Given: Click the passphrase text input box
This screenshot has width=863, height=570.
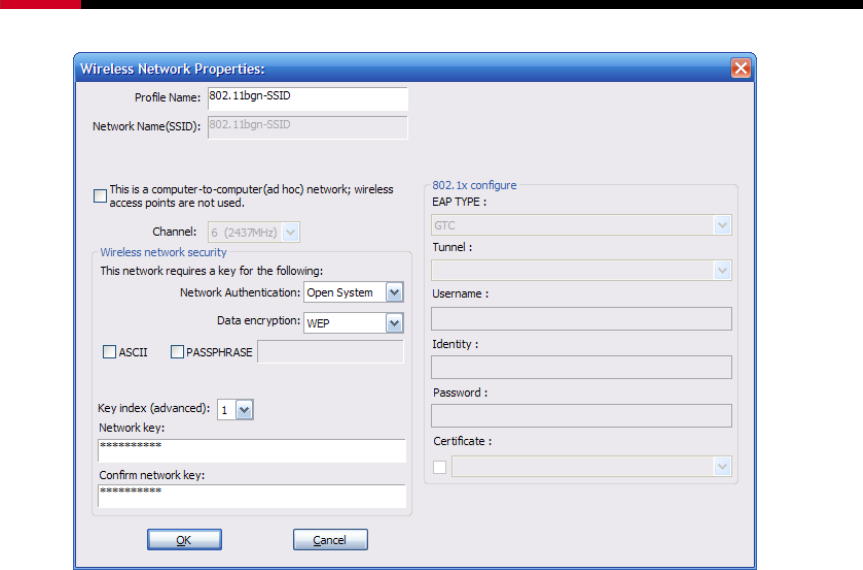Looking at the screenshot, I should 330,352.
